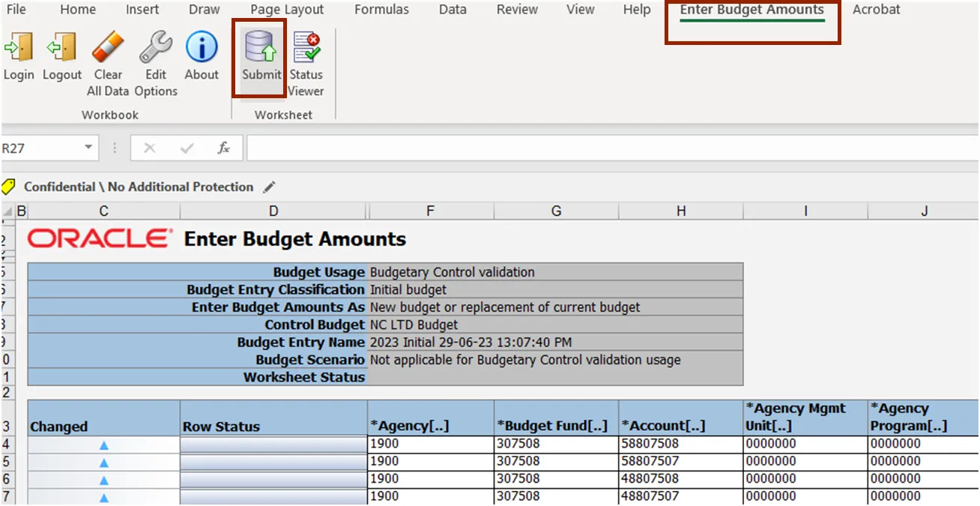Click the sensitivity label edit pencil icon
The width and height of the screenshot is (980, 506).
click(x=270, y=187)
